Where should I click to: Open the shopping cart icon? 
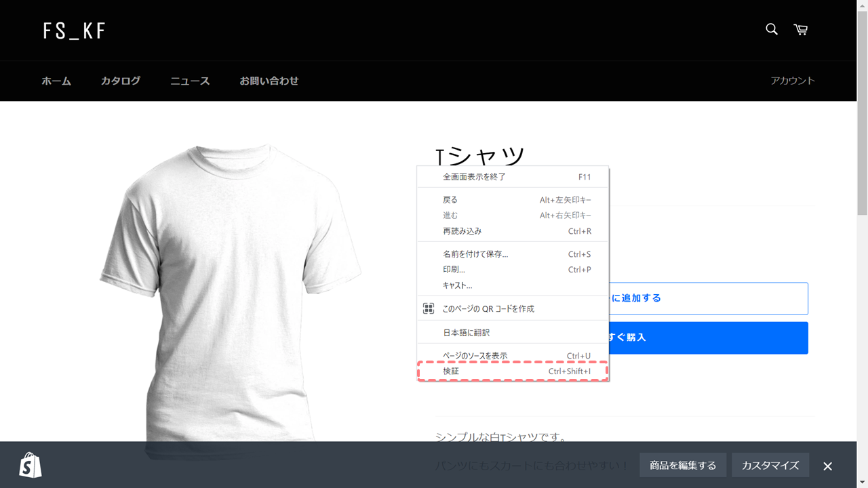[801, 29]
